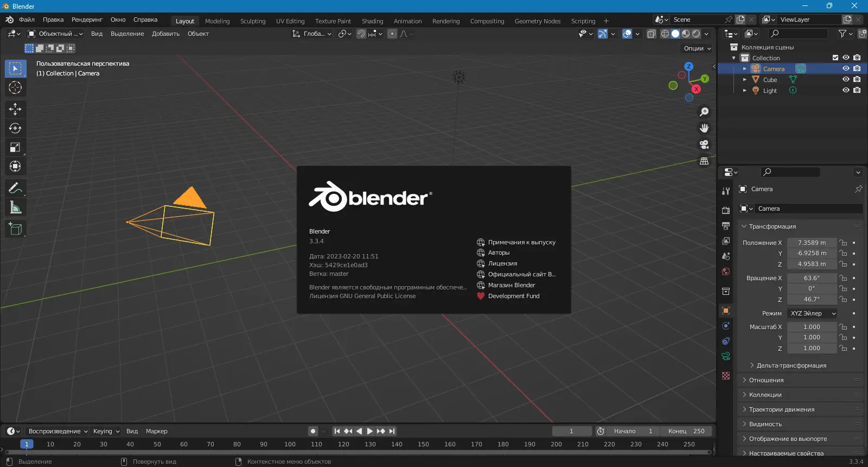This screenshot has height=467, width=868.
Task: Click the outliner search field
Action: click(799, 34)
